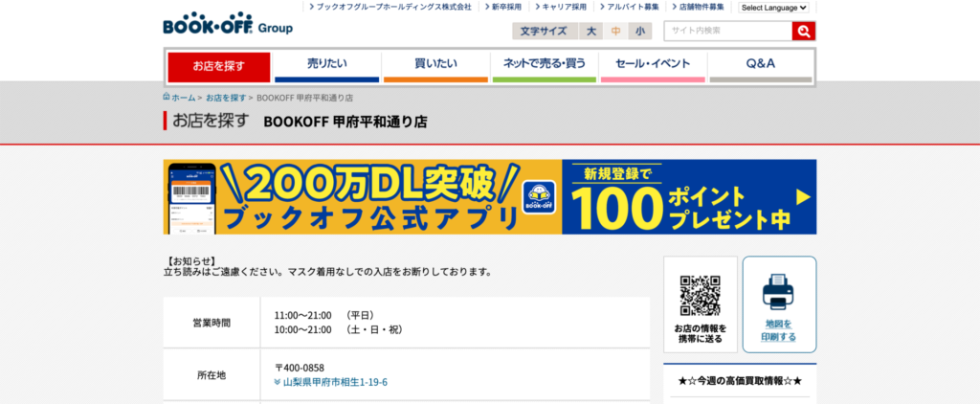
Task: Open the Select Language dropdown
Action: pyautogui.click(x=773, y=8)
